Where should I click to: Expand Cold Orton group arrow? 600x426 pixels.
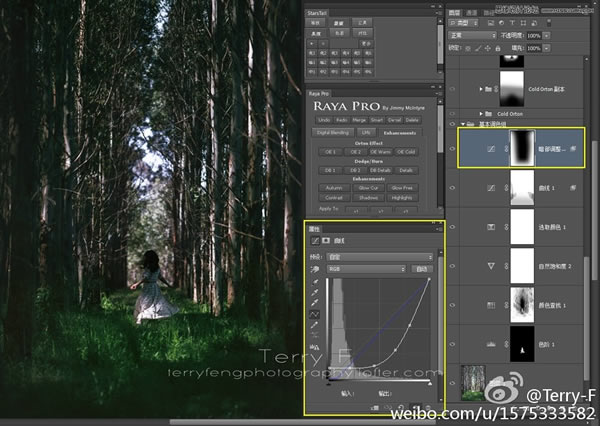coord(481,114)
